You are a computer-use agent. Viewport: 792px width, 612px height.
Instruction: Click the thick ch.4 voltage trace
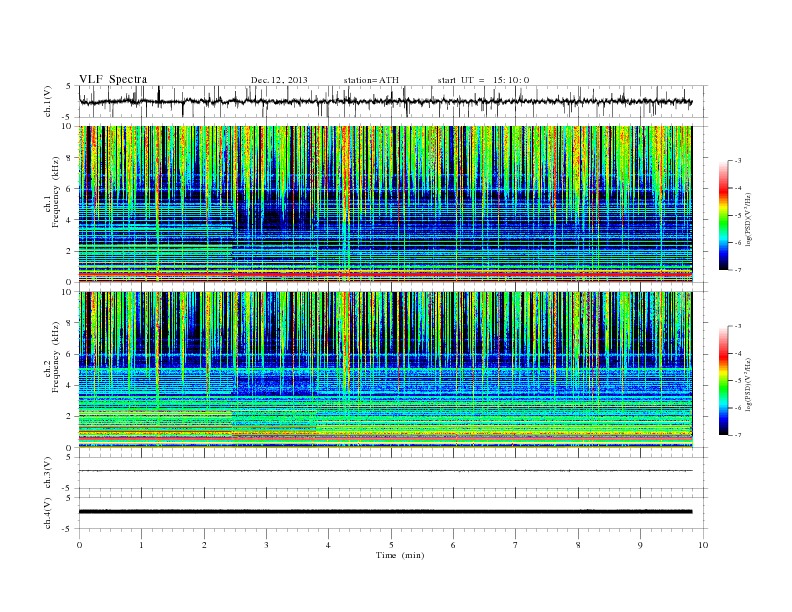pos(385,512)
